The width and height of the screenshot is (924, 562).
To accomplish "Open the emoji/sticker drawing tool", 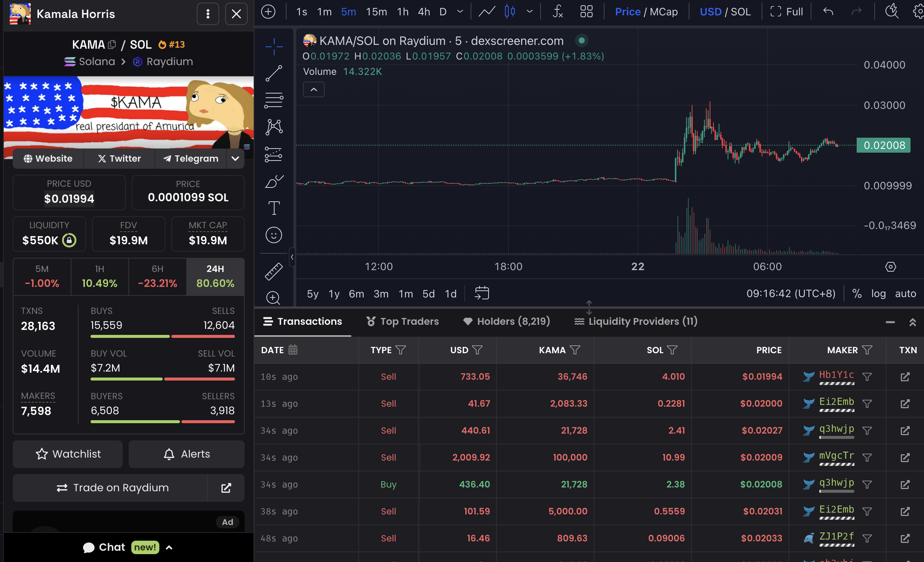I will (x=273, y=235).
